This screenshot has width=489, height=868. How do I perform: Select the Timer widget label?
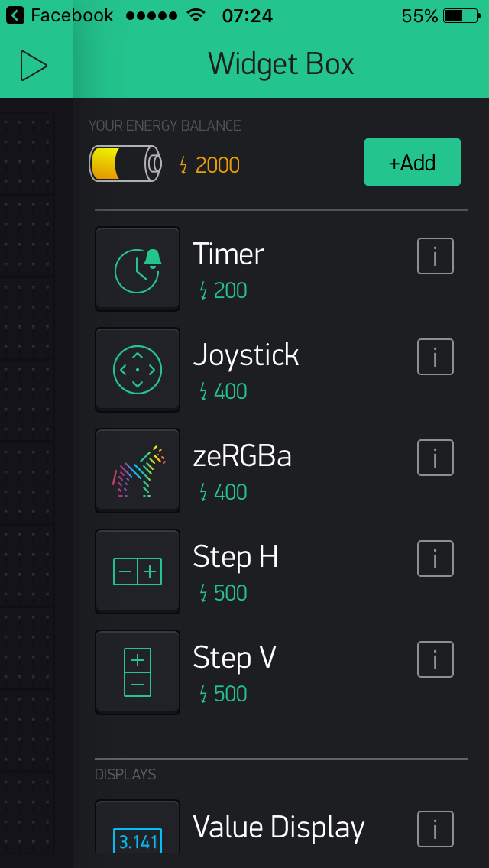click(x=228, y=254)
